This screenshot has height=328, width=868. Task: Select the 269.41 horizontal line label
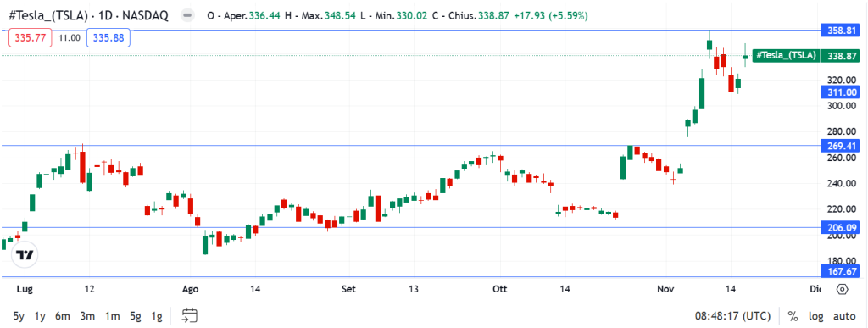(x=839, y=146)
